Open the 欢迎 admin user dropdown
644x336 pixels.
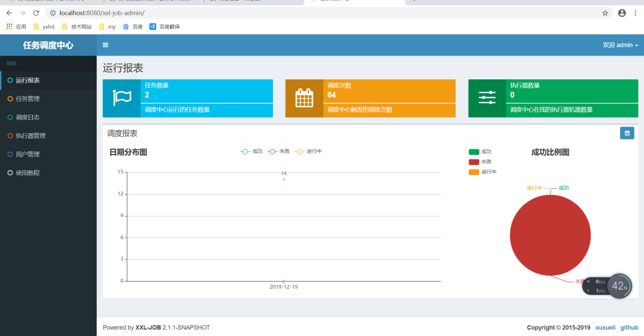pyautogui.click(x=620, y=45)
